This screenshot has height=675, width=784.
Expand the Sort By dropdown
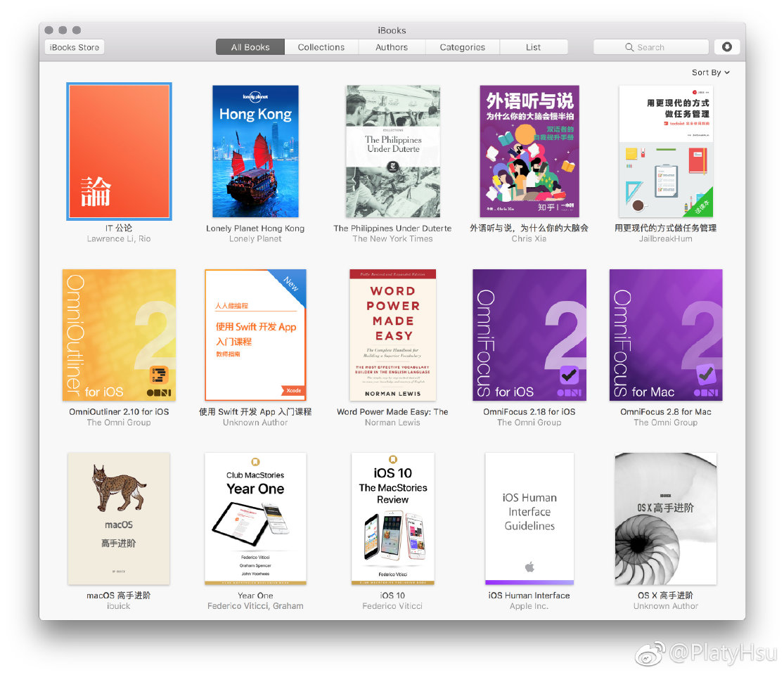pos(710,72)
